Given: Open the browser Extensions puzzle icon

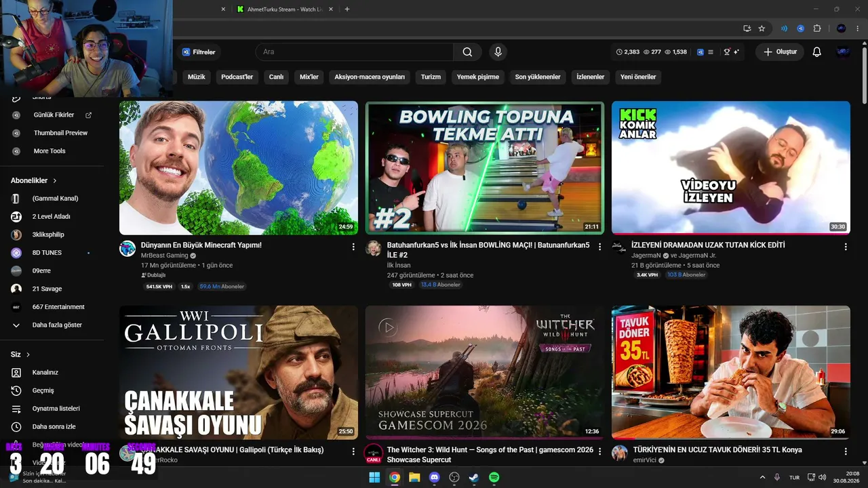Looking at the screenshot, I should (817, 28).
